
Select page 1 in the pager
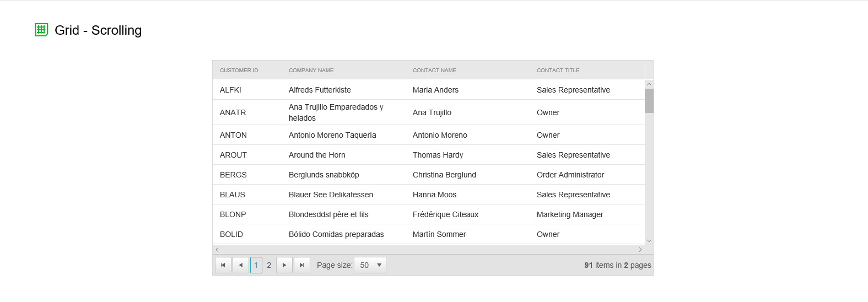click(256, 265)
